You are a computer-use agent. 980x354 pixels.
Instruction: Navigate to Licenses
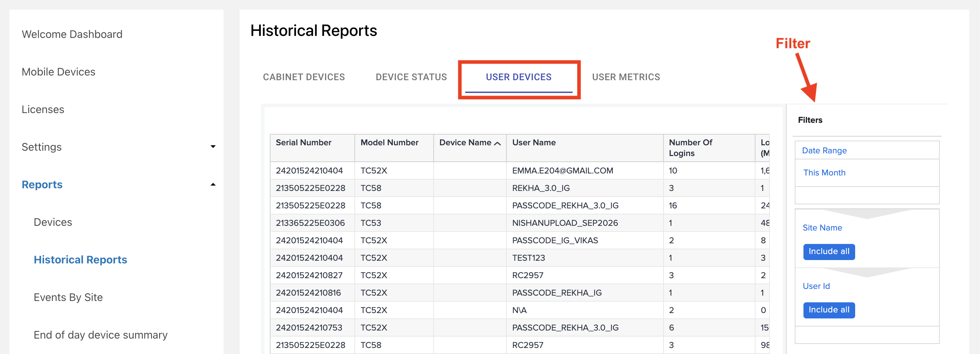point(43,109)
